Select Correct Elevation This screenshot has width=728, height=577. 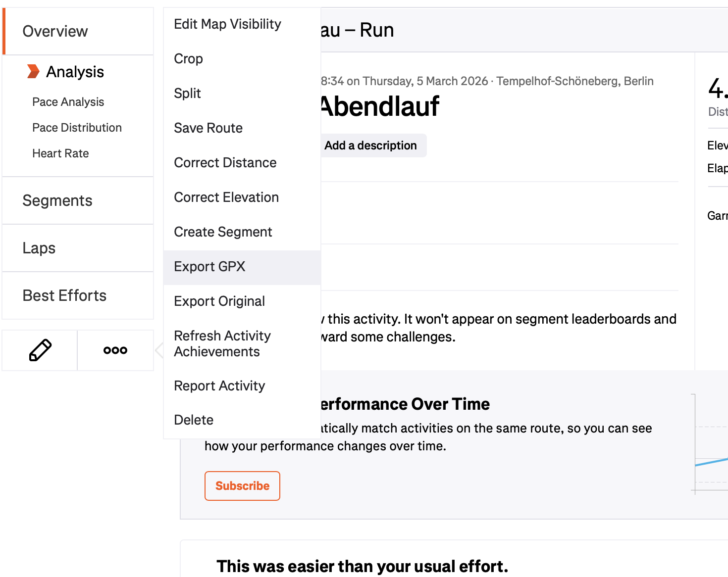click(x=226, y=197)
